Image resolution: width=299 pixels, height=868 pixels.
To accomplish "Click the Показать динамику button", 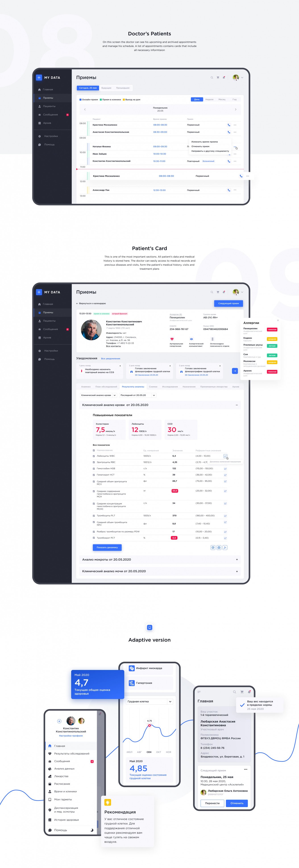I will [107, 548].
